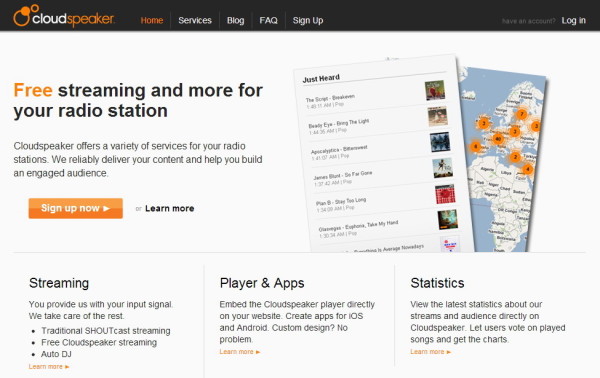Click the Player & Apps heading

coord(262,283)
